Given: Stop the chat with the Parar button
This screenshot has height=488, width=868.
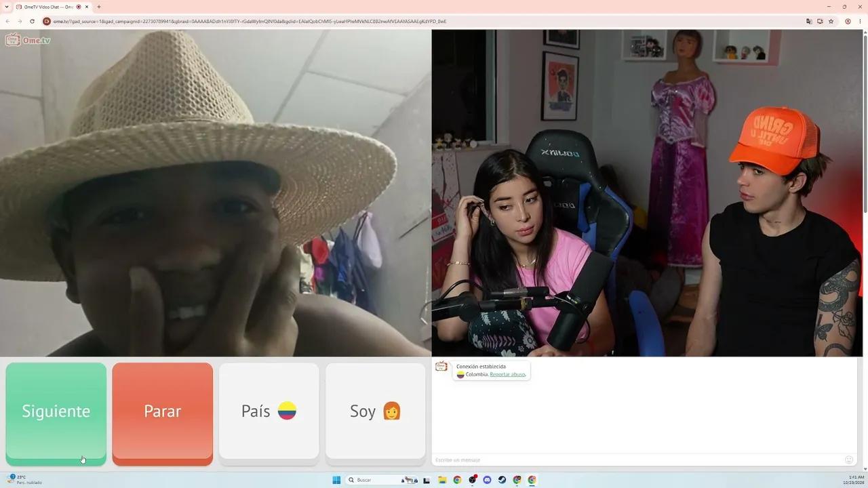Looking at the screenshot, I should (x=163, y=413).
